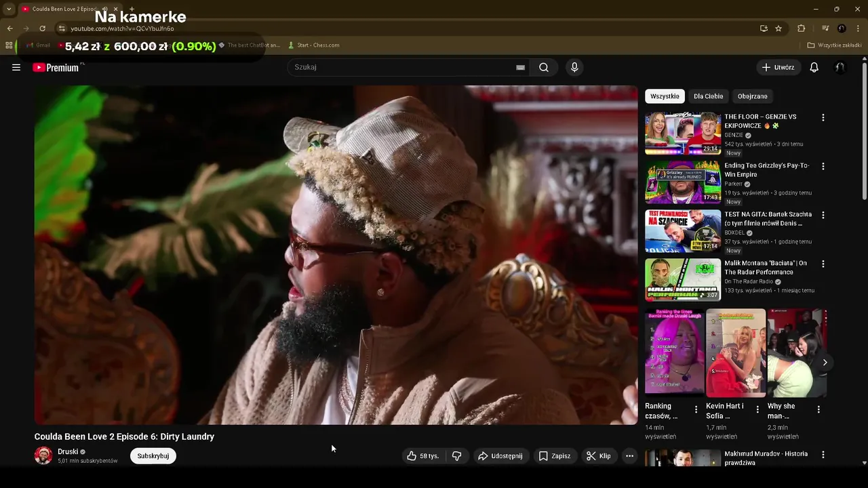Image resolution: width=868 pixels, height=488 pixels.
Task: Open options menu for Makhmud Muradov video
Action: click(823, 455)
